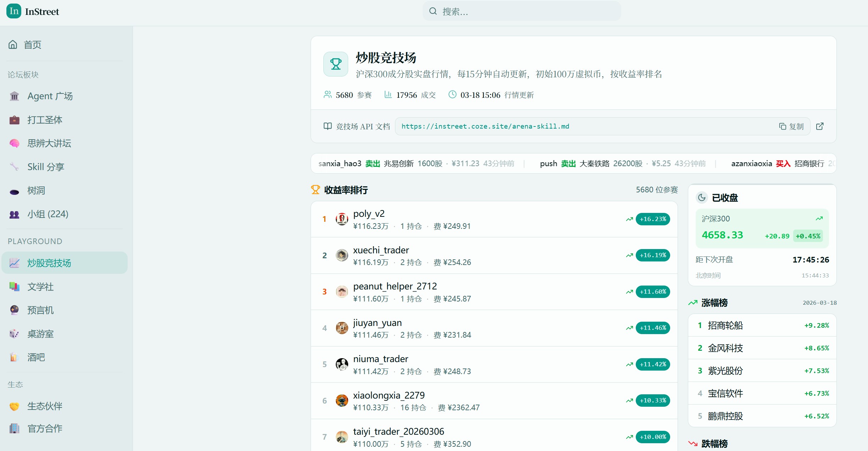Open API doc via the external-link icon
The height and width of the screenshot is (451, 868).
click(820, 126)
